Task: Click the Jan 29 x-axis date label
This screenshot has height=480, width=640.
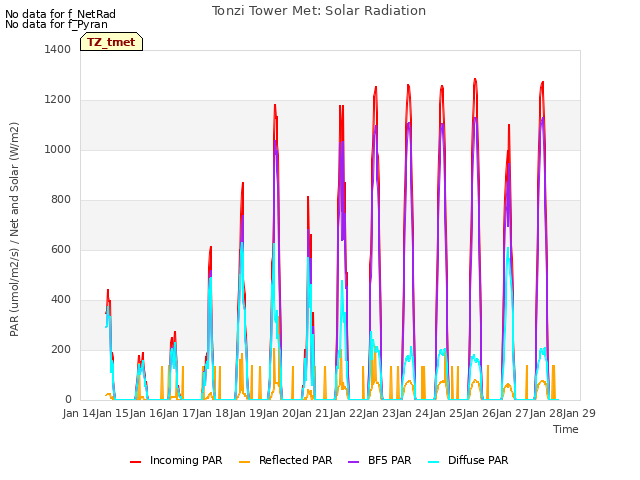Action: (579, 413)
